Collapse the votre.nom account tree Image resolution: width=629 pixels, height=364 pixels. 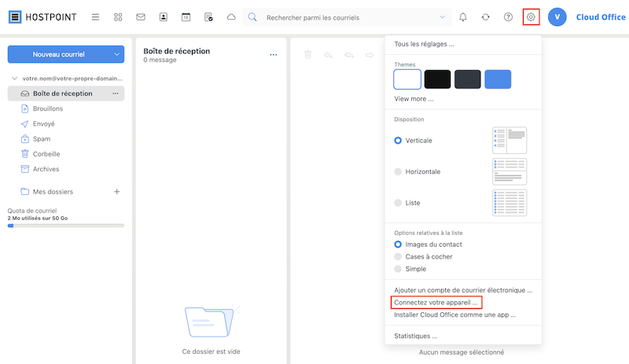(15, 79)
